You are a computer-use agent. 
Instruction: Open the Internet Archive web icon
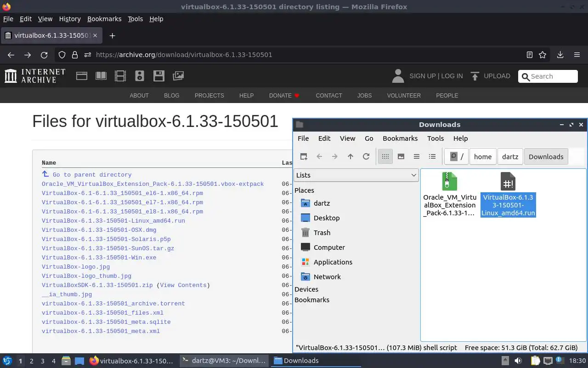click(82, 76)
